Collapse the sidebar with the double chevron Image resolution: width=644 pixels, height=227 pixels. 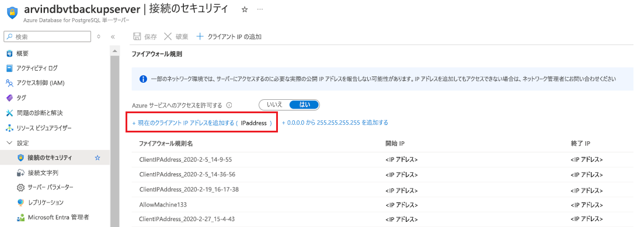click(x=113, y=37)
